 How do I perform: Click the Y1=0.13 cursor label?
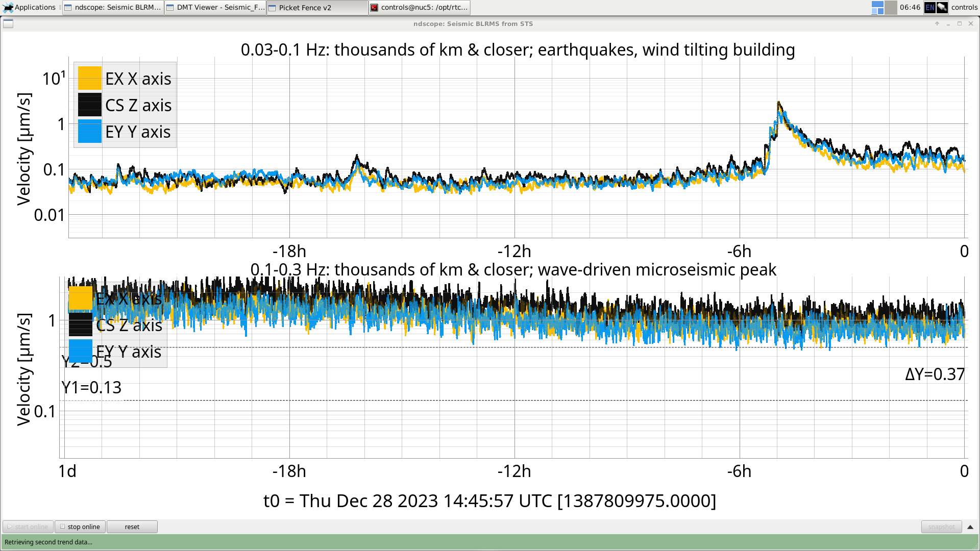pos(91,388)
